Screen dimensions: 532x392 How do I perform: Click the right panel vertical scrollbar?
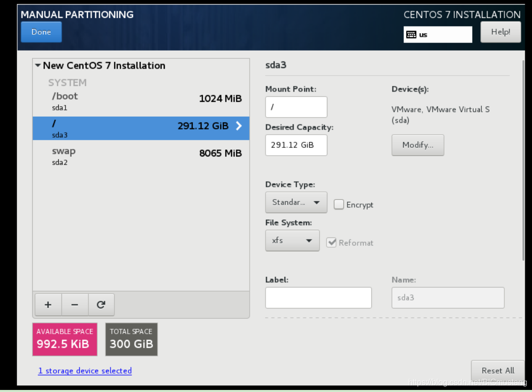click(523, 160)
